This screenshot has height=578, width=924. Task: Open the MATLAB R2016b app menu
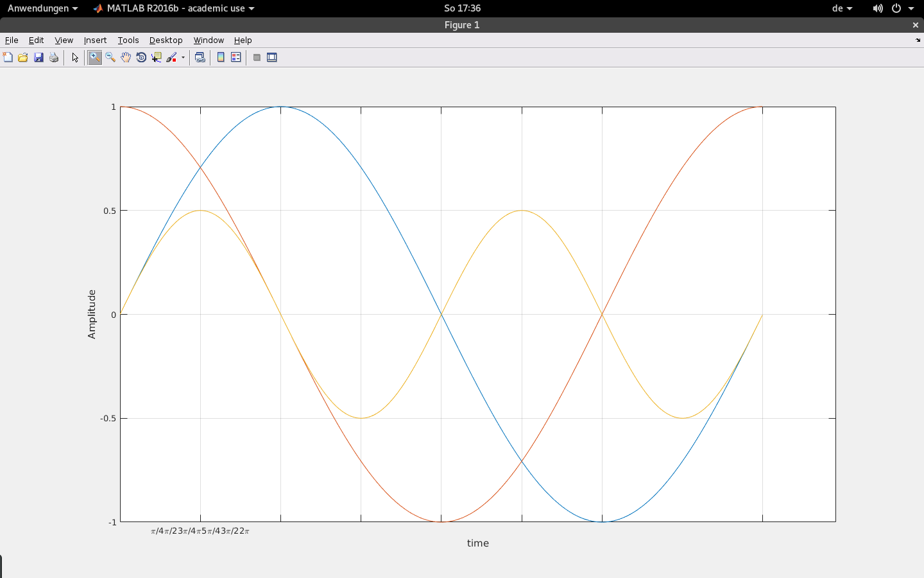point(174,8)
